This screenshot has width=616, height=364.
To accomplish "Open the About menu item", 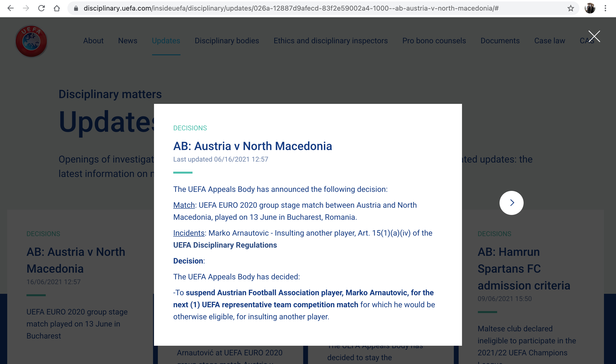I will 93,41.
